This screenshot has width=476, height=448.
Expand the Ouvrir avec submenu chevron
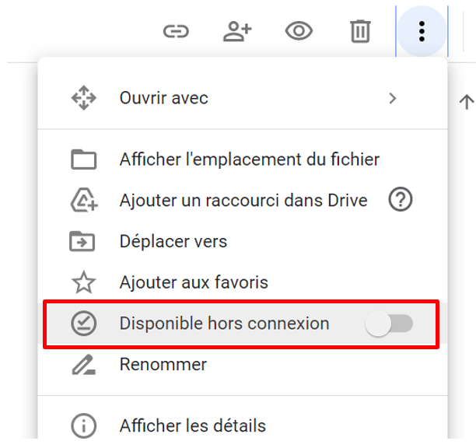393,98
